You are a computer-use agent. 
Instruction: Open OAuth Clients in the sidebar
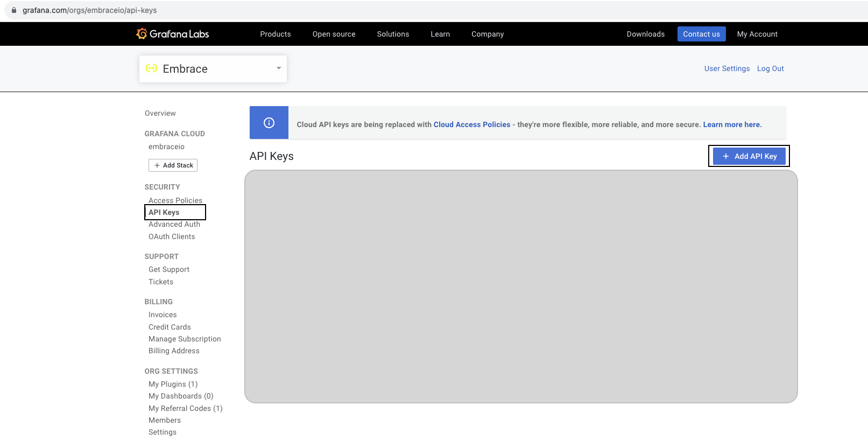(x=172, y=236)
